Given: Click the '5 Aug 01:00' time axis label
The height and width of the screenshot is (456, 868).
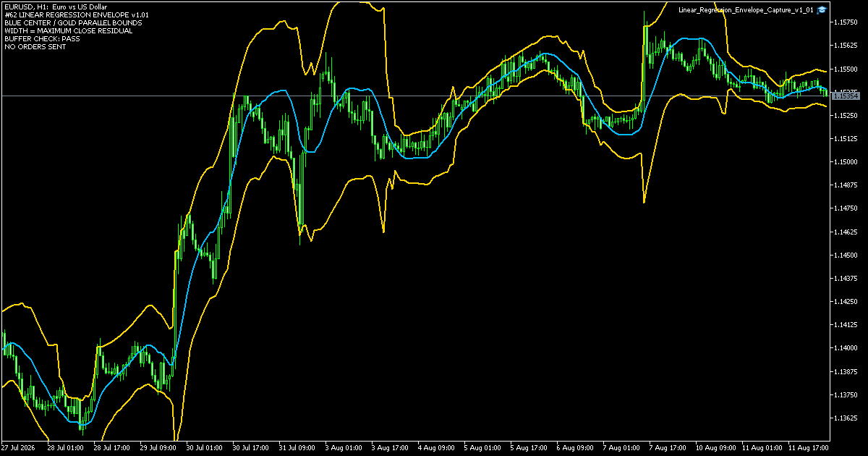Looking at the screenshot, I should coord(482,447).
